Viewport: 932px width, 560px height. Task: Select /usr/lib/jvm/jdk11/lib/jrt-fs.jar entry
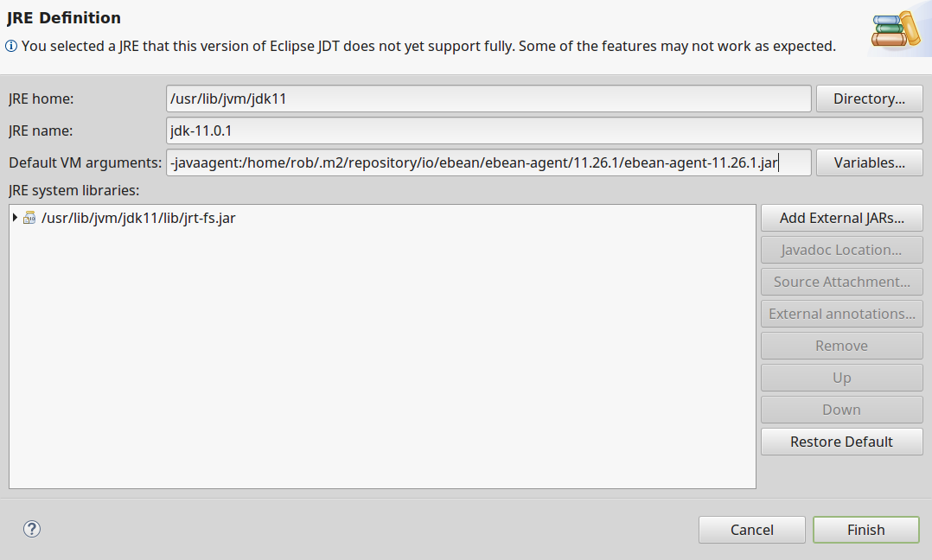tap(138, 218)
